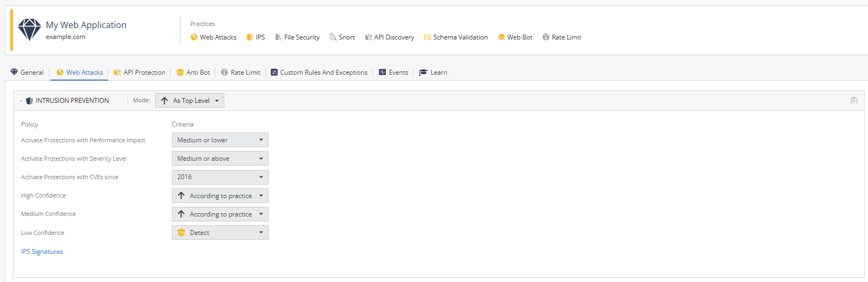
Task: Click the Rate Limit practice icon
Action: tap(546, 37)
